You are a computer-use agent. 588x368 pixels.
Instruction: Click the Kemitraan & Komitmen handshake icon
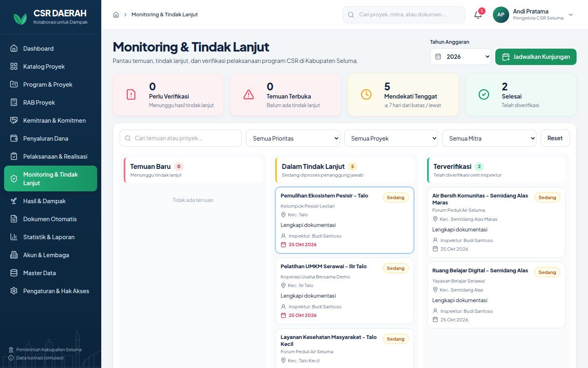[14, 120]
